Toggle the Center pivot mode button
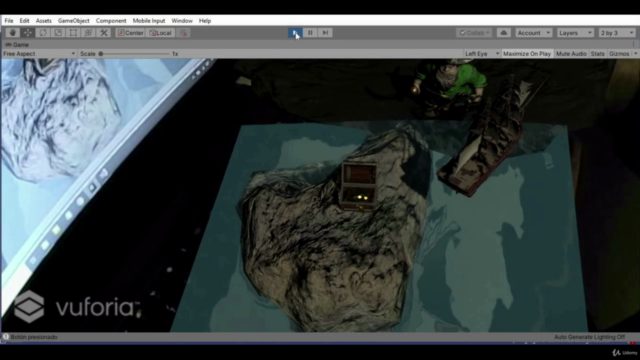The image size is (640, 360). click(x=130, y=33)
